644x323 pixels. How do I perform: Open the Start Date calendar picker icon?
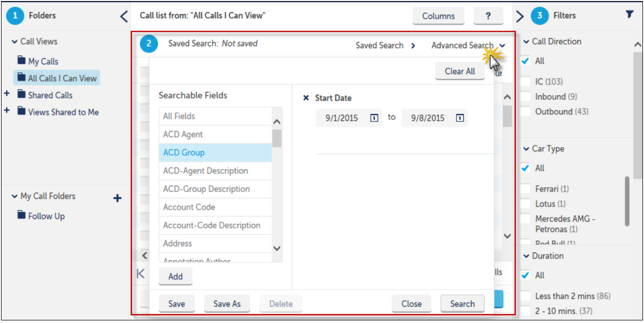[374, 118]
